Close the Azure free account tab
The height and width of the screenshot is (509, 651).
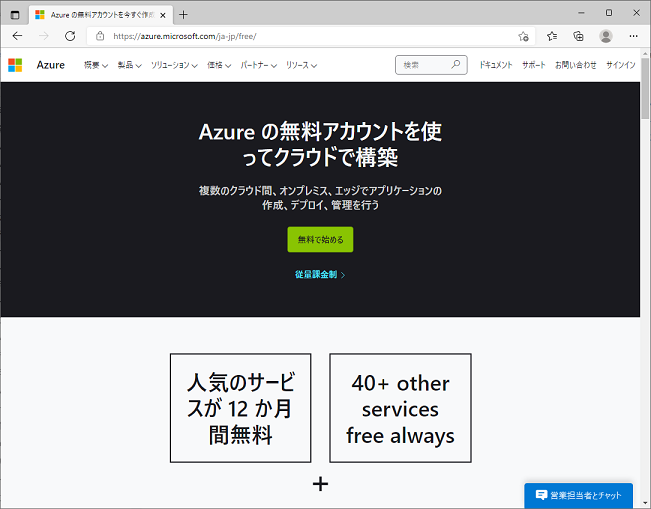point(163,15)
